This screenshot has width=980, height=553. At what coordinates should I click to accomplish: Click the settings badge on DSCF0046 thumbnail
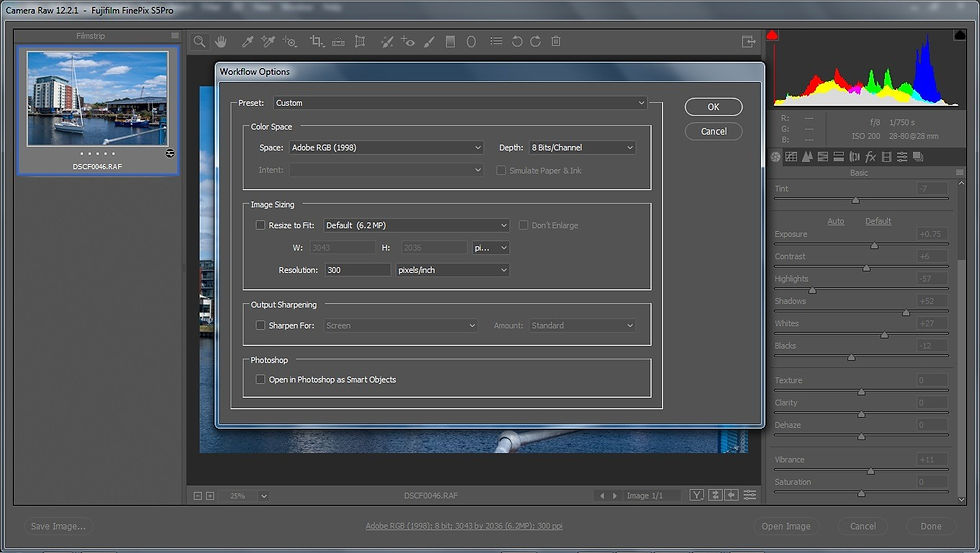click(170, 153)
